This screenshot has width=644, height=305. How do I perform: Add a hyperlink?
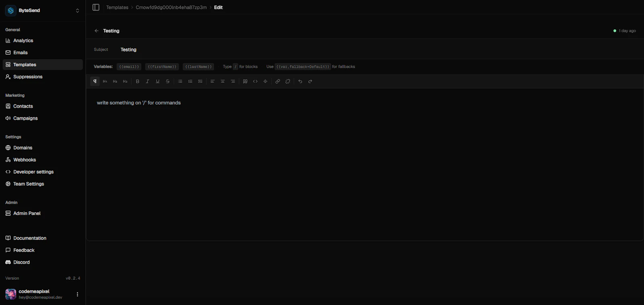pos(278,81)
